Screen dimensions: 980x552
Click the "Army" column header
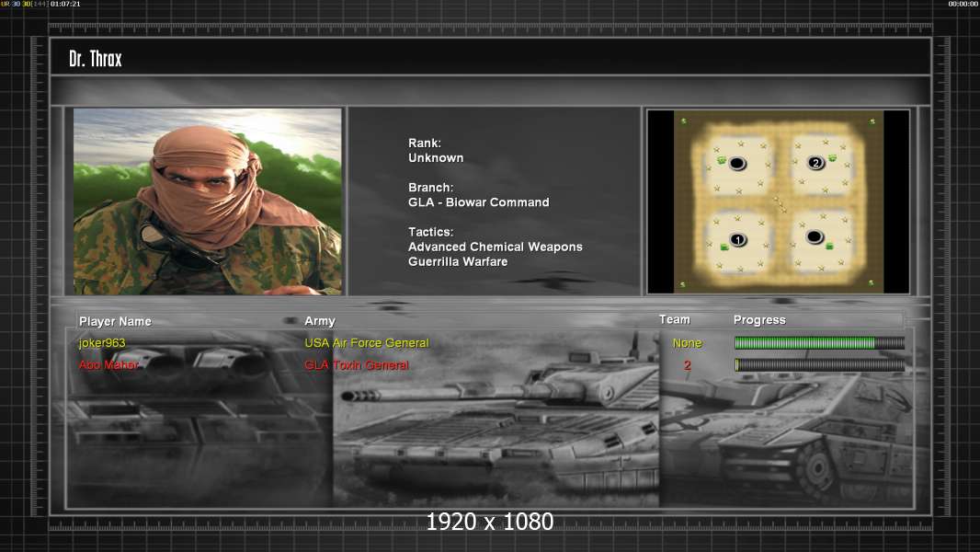tap(320, 321)
